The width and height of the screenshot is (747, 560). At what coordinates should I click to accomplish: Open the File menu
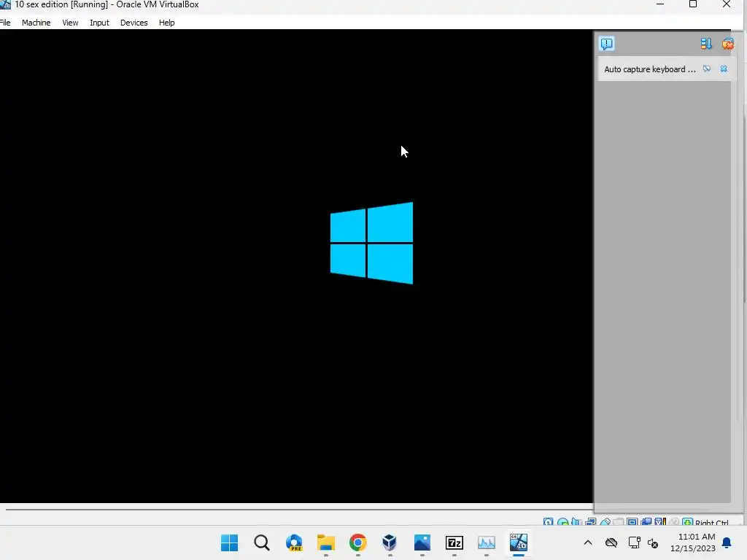click(x=5, y=23)
